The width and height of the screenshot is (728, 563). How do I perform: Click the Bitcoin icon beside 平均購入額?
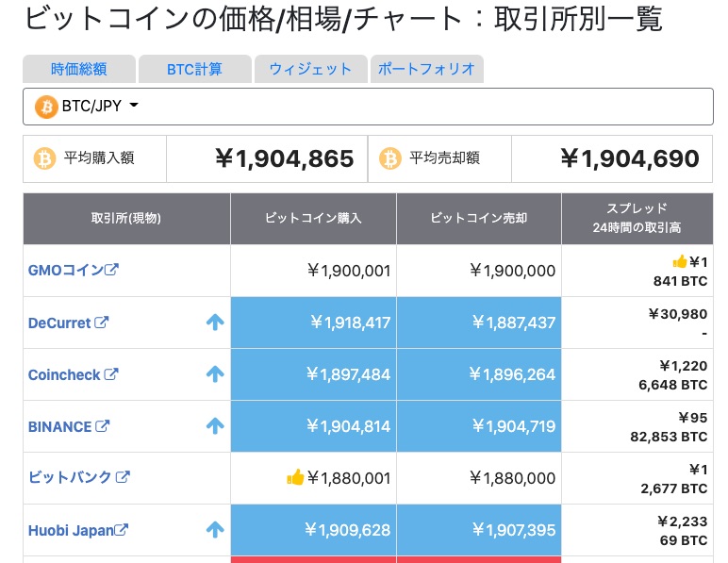tap(44, 158)
